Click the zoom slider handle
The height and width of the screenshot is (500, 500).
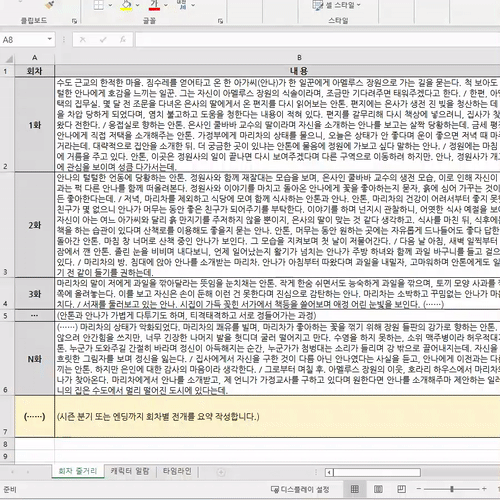(x=452, y=489)
